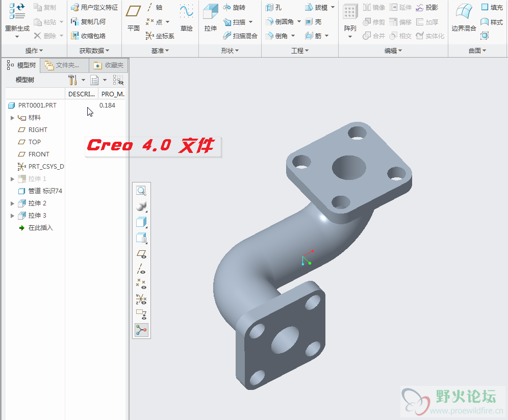Create a 坐标系 coordinate system
This screenshot has height=420, width=508.
click(x=160, y=36)
